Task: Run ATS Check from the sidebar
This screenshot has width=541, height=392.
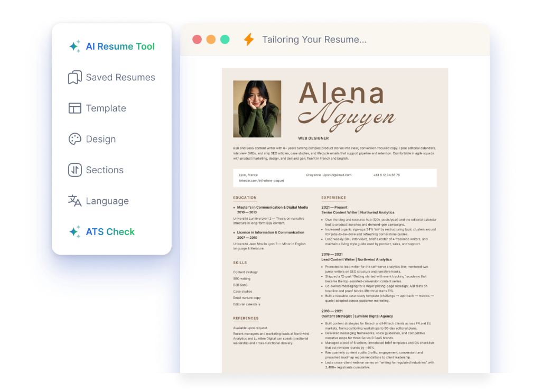Action: pos(102,231)
